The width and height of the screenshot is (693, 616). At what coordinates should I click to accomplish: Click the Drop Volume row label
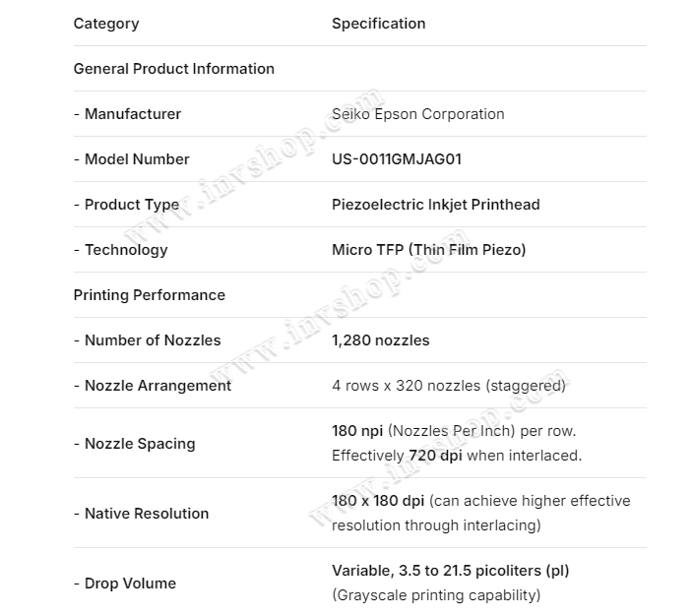click(x=124, y=584)
